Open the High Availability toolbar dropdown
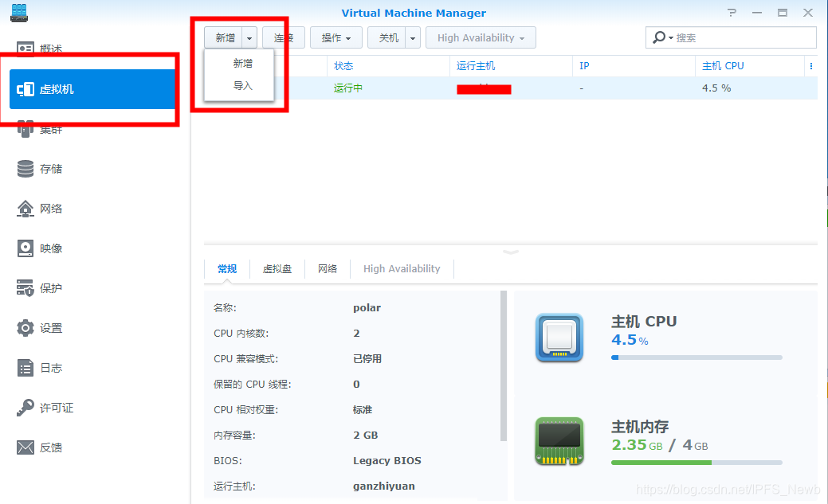828x504 pixels. click(481, 38)
